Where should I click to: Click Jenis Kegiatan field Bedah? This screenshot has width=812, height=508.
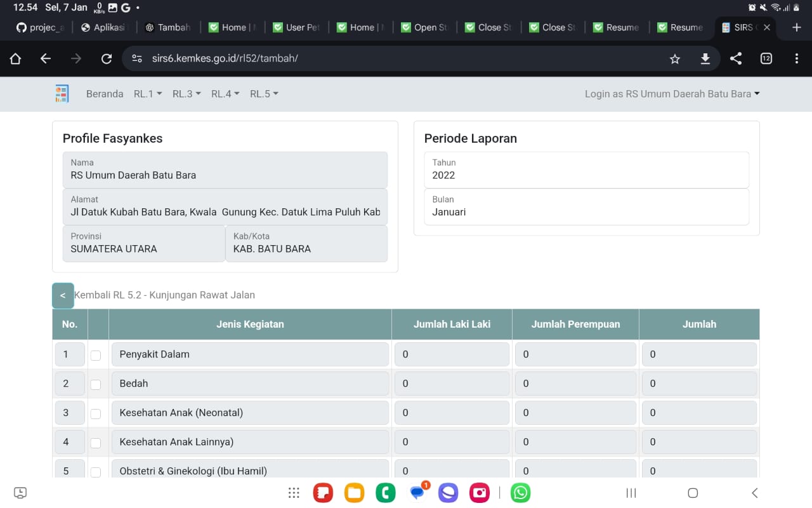250,384
